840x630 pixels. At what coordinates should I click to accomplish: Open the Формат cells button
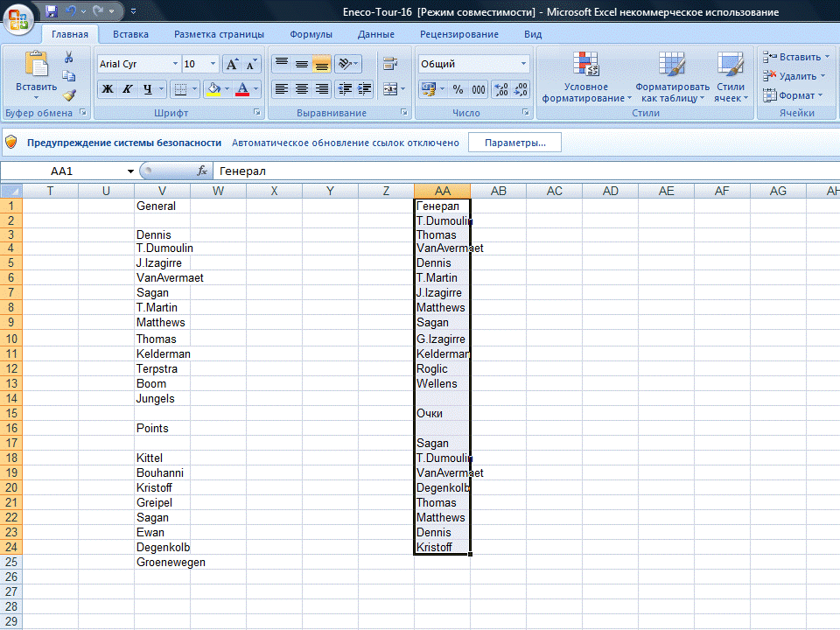click(793, 95)
